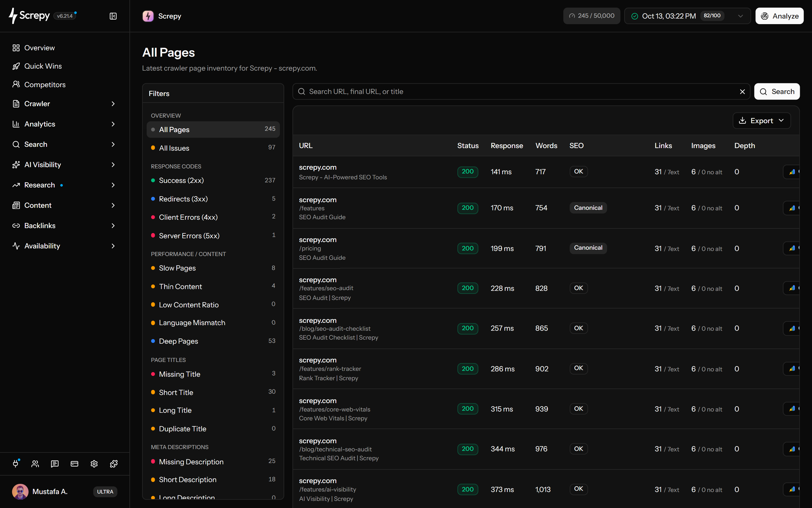Click the Screpy project logo icon in header
This screenshot has height=508, width=812.
pyautogui.click(x=148, y=16)
